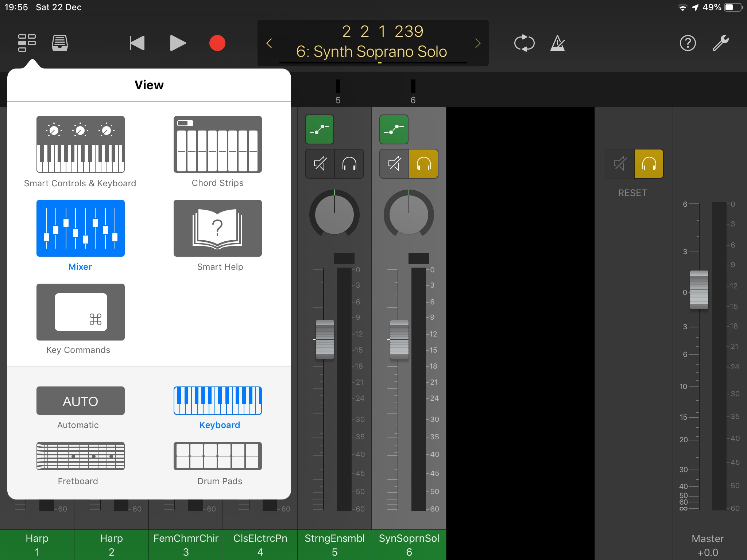The image size is (747, 560).
Task: Start recording with the red button
Action: click(x=217, y=43)
